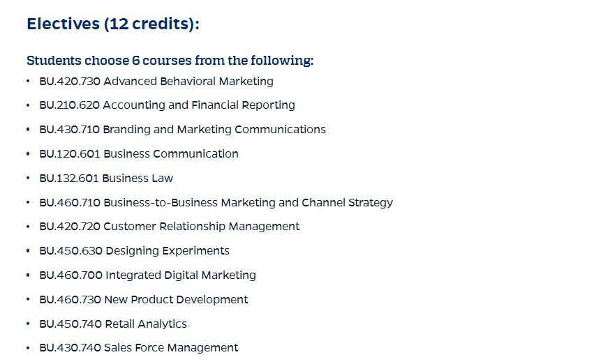Click the Designing Experiments course title
Viewport: 594px width, 364px height.
[167, 251]
